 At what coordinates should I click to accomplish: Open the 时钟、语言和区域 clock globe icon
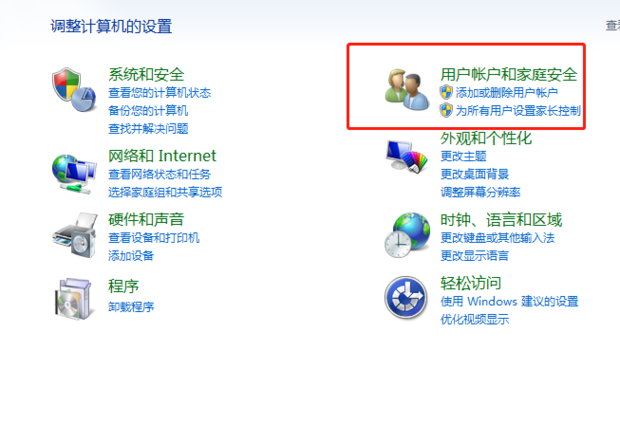pyautogui.click(x=407, y=235)
